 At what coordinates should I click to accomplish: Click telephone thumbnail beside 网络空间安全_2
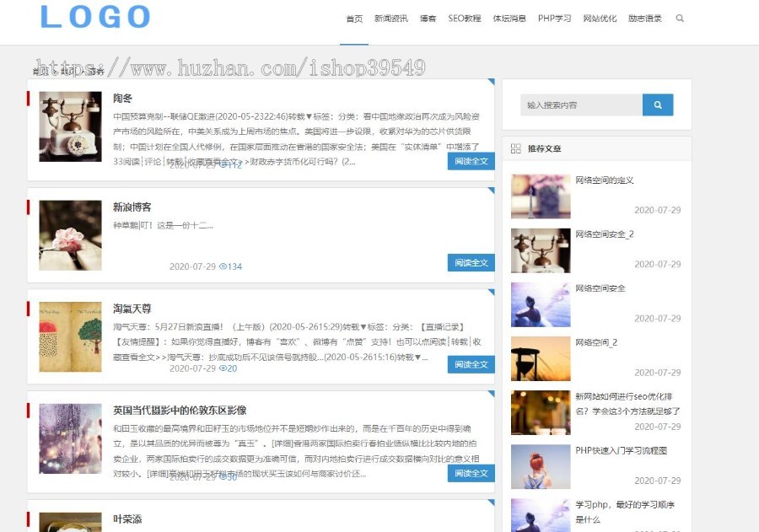(x=541, y=250)
